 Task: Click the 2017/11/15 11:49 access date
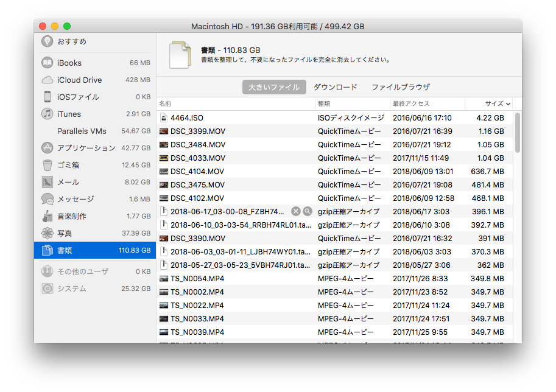421,158
